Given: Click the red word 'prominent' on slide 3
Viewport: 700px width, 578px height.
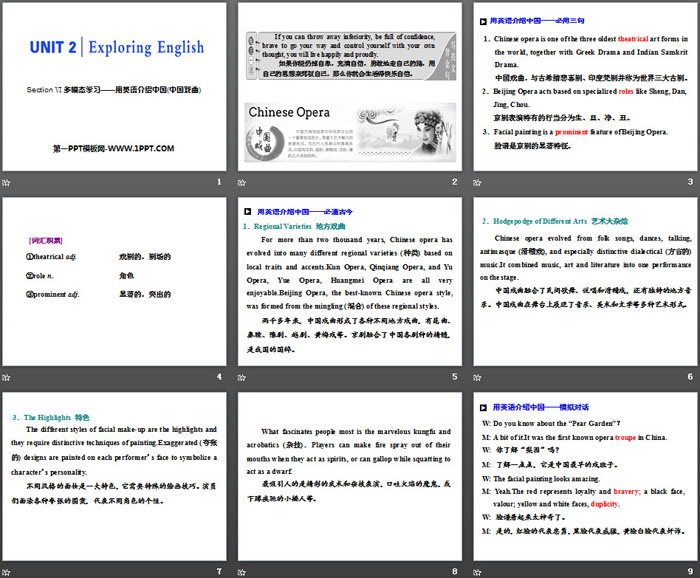Looking at the screenshot, I should click(571, 132).
